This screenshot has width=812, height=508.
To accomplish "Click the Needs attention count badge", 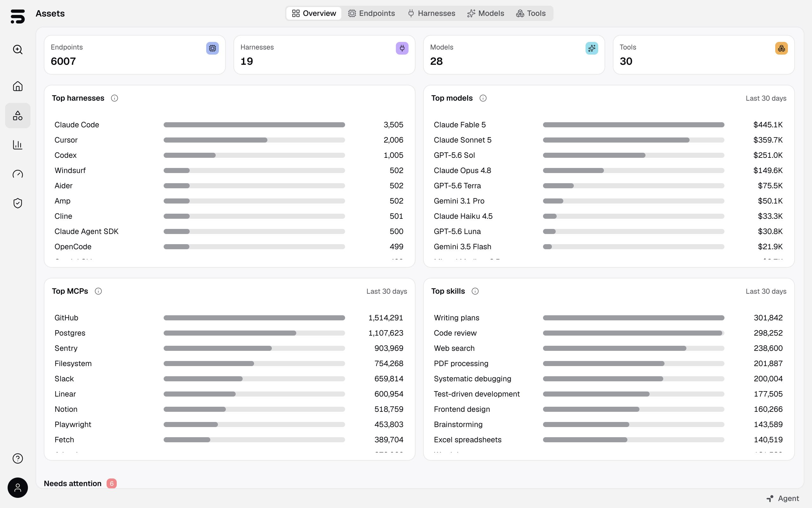I will pyautogui.click(x=112, y=484).
